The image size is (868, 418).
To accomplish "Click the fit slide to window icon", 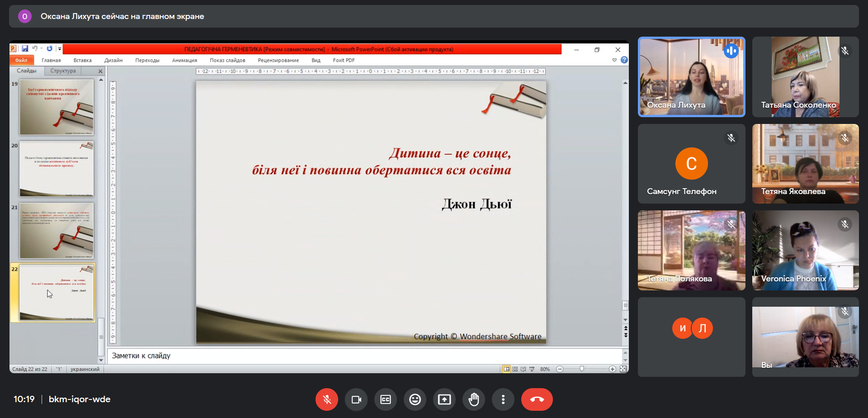I will pos(623,369).
